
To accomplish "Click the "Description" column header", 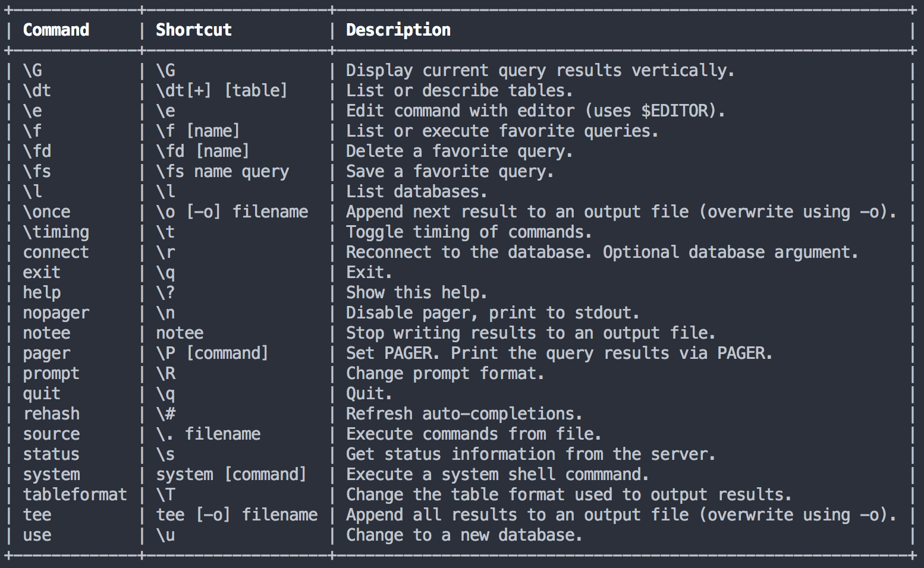I will pos(398,30).
